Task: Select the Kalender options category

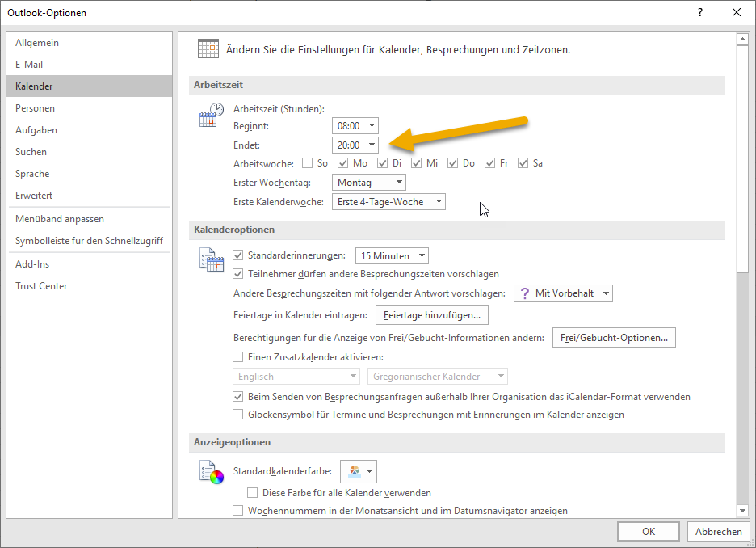Action: [89, 86]
